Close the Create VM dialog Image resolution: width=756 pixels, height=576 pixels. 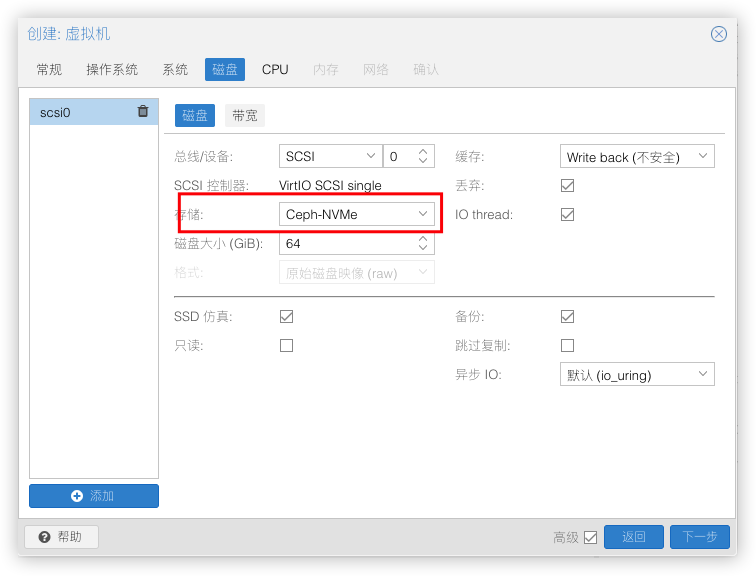tap(718, 34)
